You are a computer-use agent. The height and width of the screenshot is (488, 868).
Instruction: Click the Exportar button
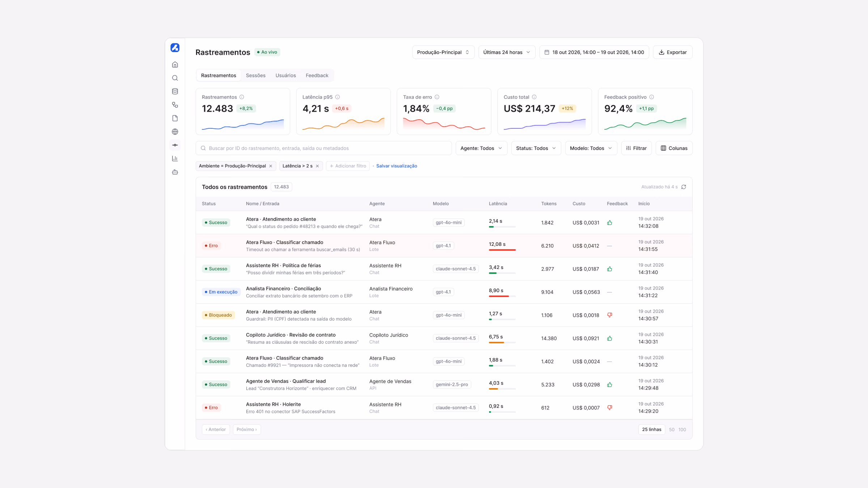(x=672, y=52)
